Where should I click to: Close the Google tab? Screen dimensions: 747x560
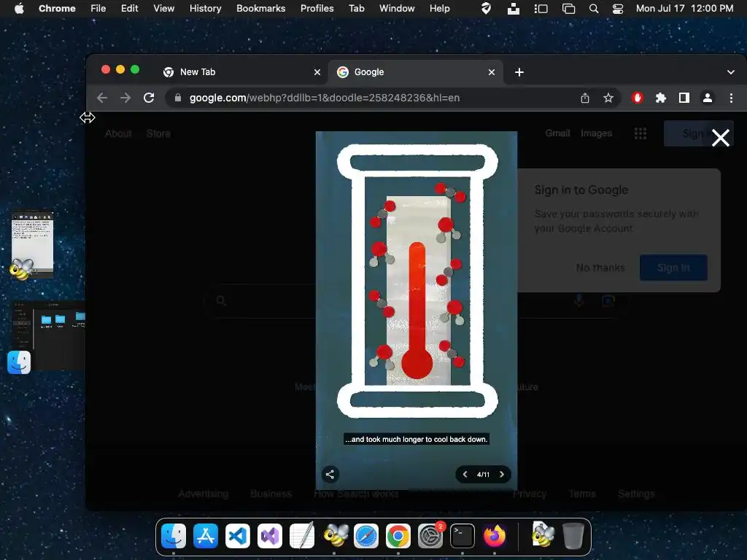point(492,72)
